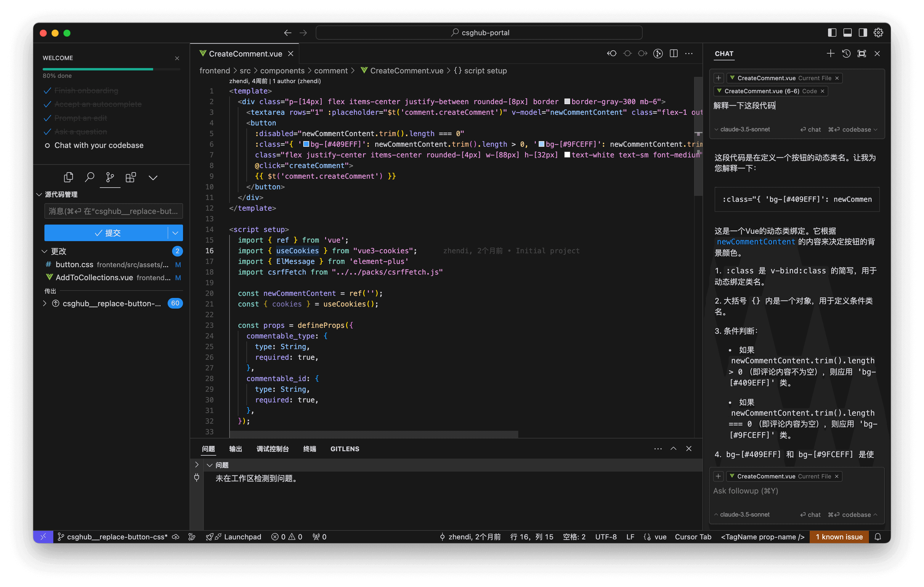Show chat history clock icon
The width and height of the screenshot is (924, 587).
tap(846, 54)
